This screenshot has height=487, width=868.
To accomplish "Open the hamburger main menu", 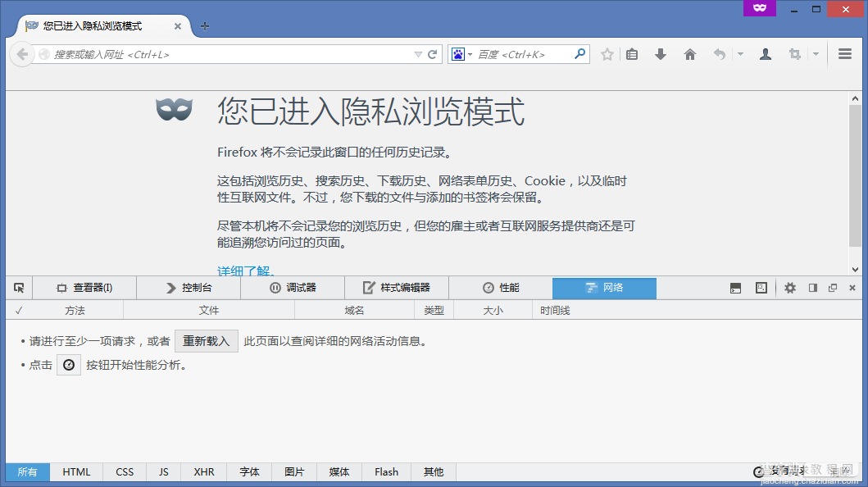I will pos(845,53).
